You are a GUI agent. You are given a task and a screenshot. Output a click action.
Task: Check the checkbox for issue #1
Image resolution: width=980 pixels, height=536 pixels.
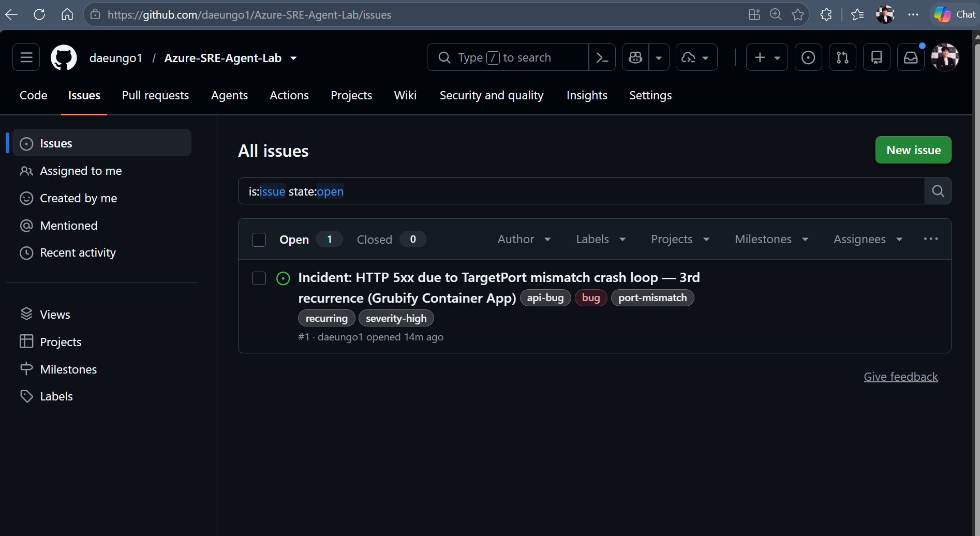click(x=259, y=278)
